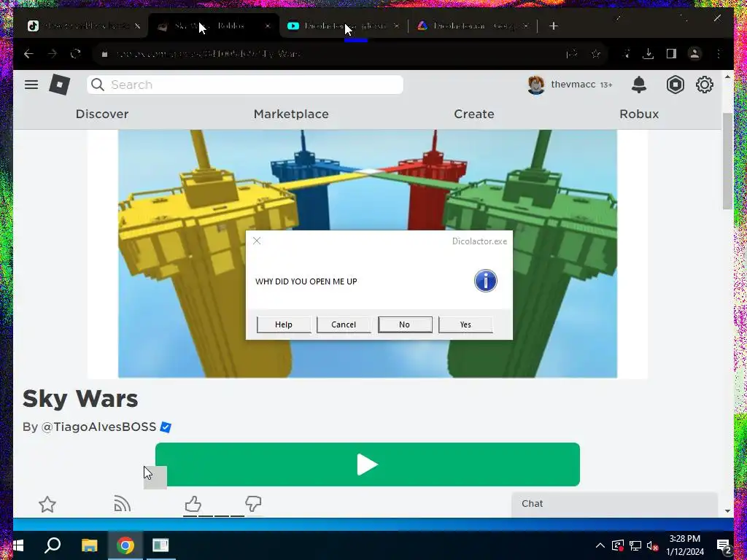This screenshot has height=560, width=747.
Task: Toggle the browser side panel
Action: point(671,54)
